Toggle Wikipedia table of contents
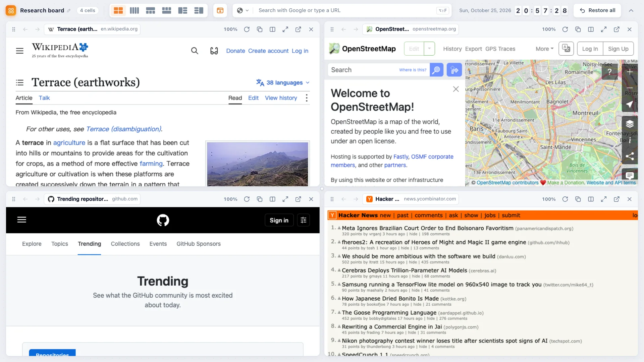The width and height of the screenshot is (644, 362). pos(20,82)
